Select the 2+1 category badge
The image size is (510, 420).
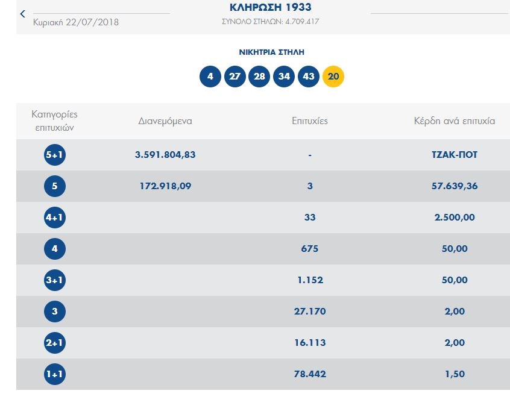coord(54,343)
